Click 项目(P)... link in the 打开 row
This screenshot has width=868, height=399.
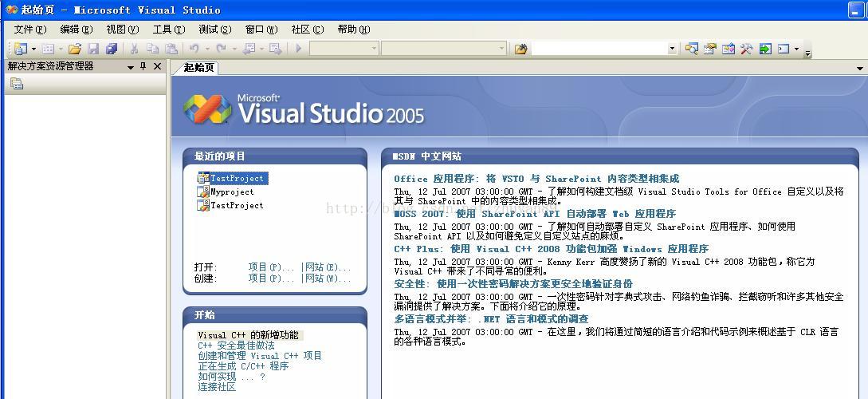[271, 267]
